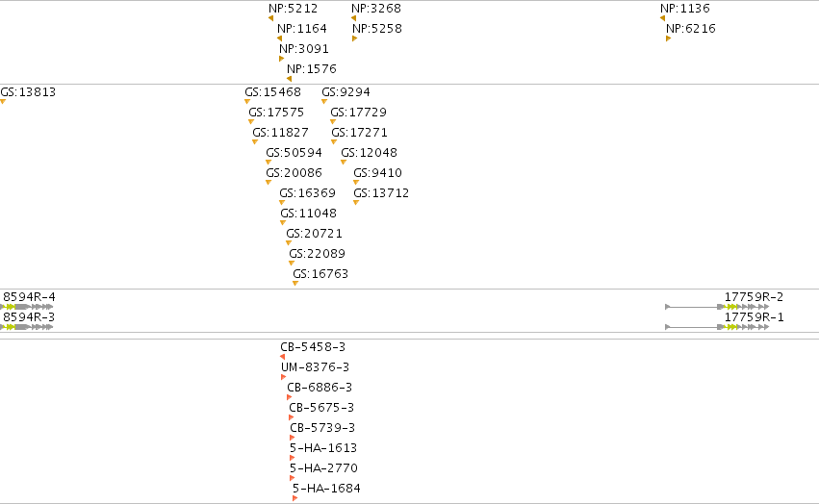Click the GS:50594 feature label
The image size is (819, 504).
(x=294, y=153)
